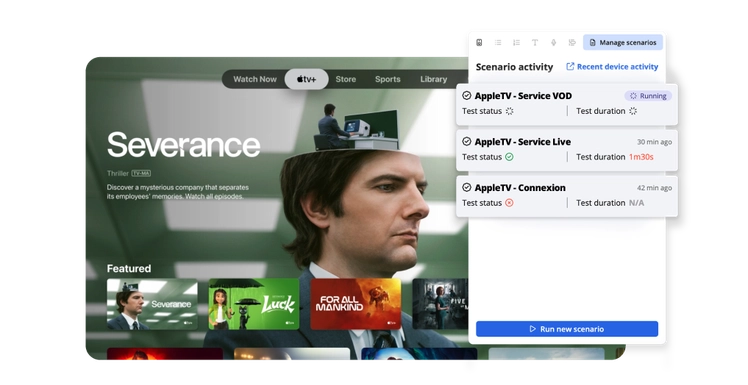The width and height of the screenshot is (748, 385).
Task: Open the AppleTV - Service VOD scenario card
Action: click(567, 104)
